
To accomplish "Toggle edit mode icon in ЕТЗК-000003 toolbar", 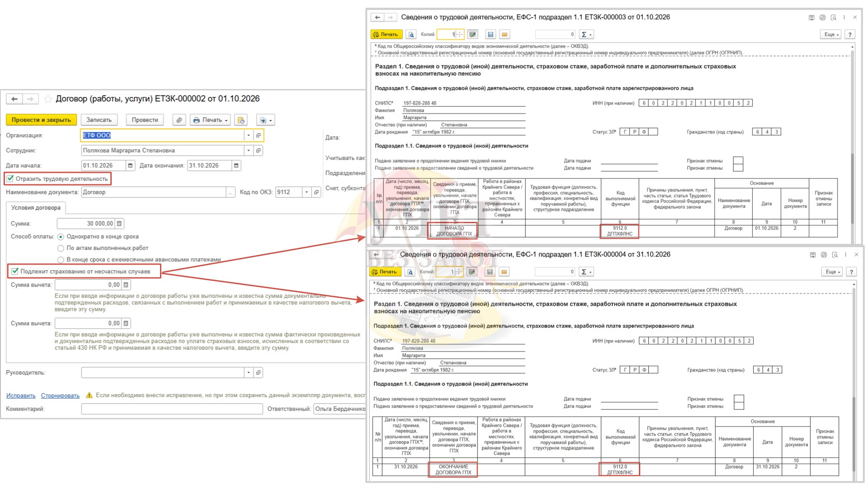I will click(472, 34).
